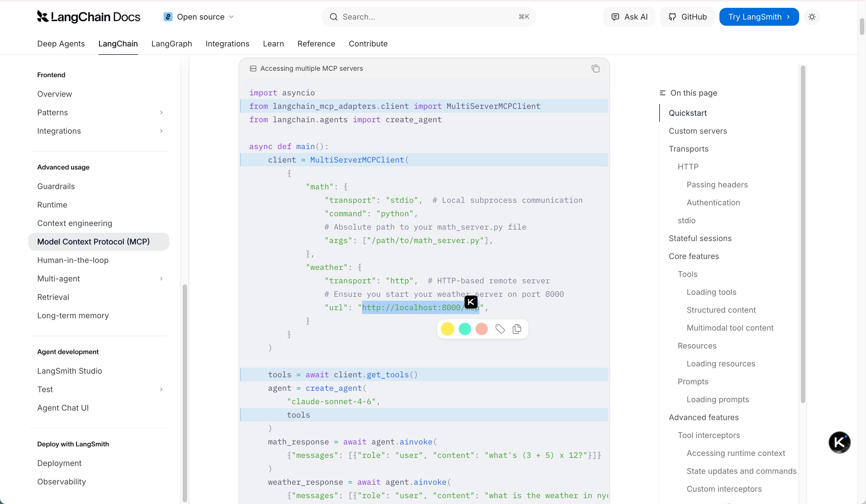Click the server icon in code block header
866x504 pixels.
pyautogui.click(x=253, y=68)
